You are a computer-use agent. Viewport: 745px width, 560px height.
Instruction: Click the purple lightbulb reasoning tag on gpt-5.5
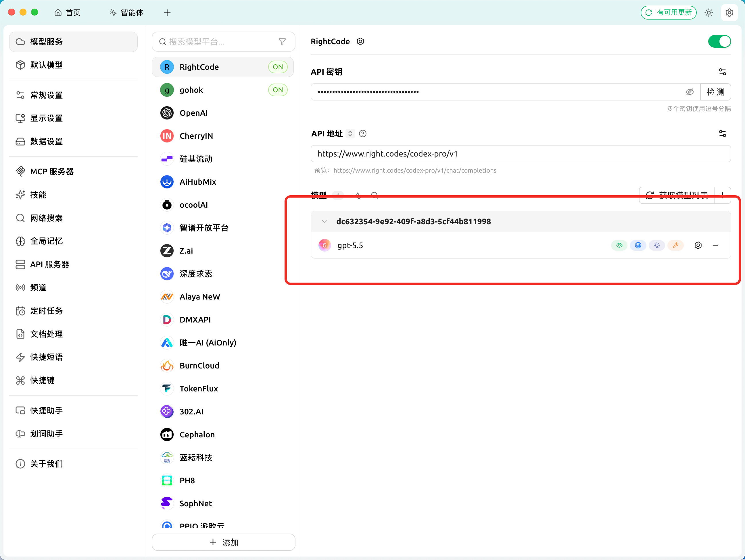[657, 245]
